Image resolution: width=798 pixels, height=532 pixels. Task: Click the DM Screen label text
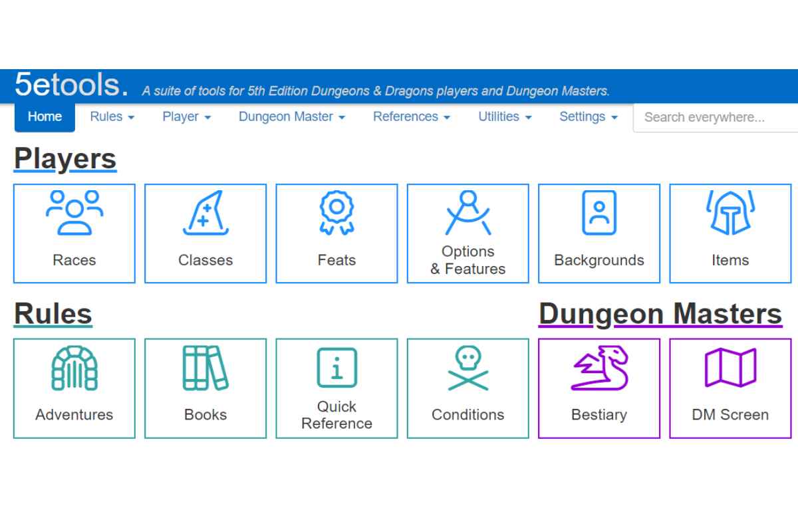click(x=730, y=414)
